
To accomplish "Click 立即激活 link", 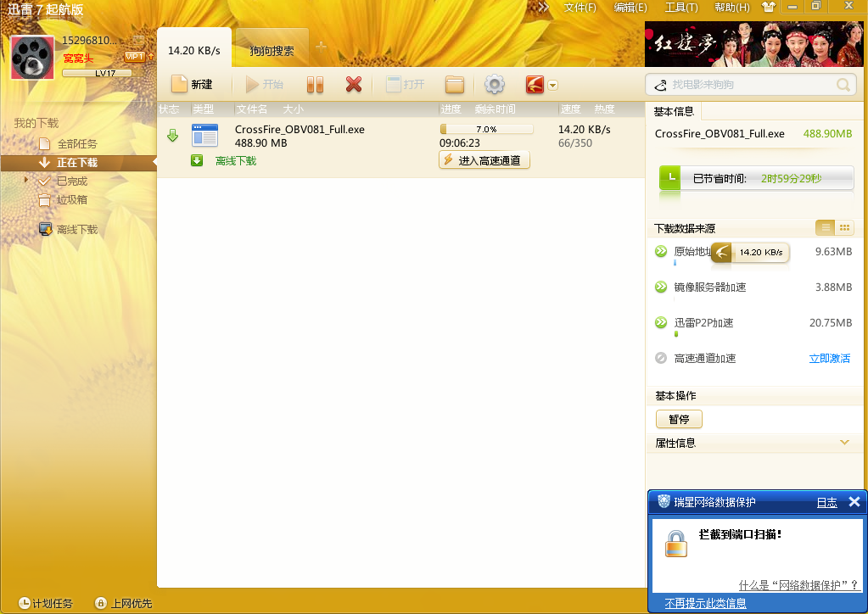I will (829, 359).
